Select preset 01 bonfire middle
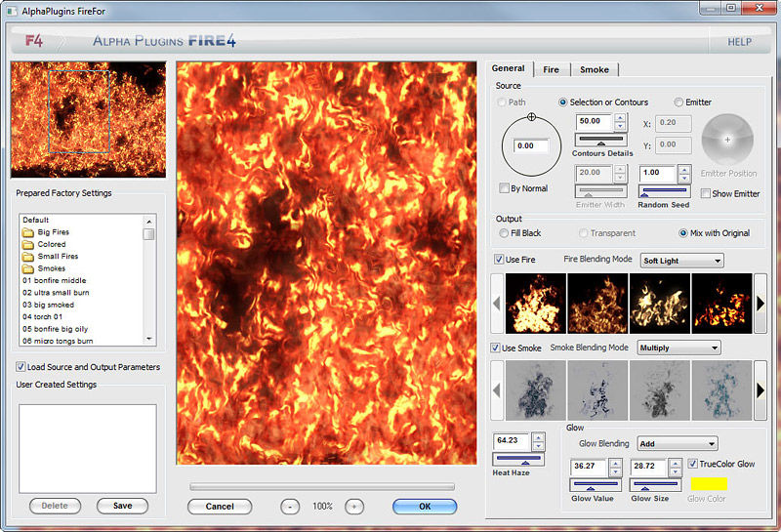Viewport: 781px width, 532px height. click(55, 280)
